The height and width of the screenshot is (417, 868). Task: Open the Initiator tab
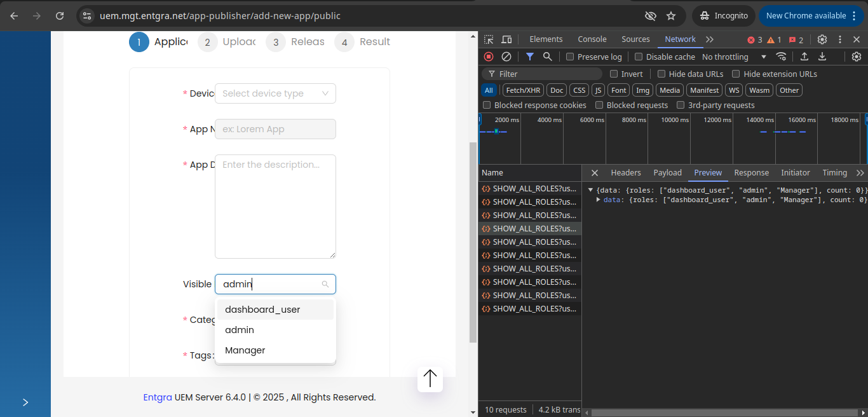[x=796, y=173]
